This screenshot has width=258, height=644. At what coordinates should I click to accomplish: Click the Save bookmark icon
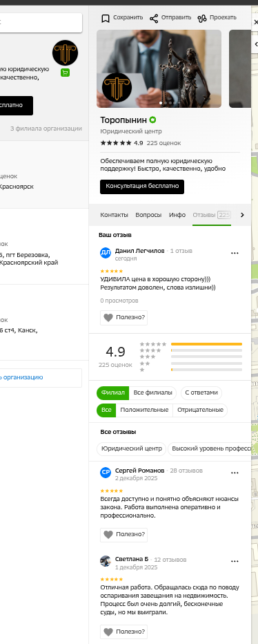(106, 18)
